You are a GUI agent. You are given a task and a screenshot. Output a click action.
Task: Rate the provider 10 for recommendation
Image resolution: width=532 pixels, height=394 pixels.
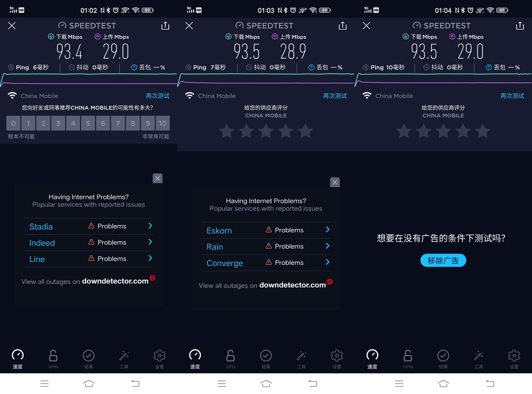163,123
